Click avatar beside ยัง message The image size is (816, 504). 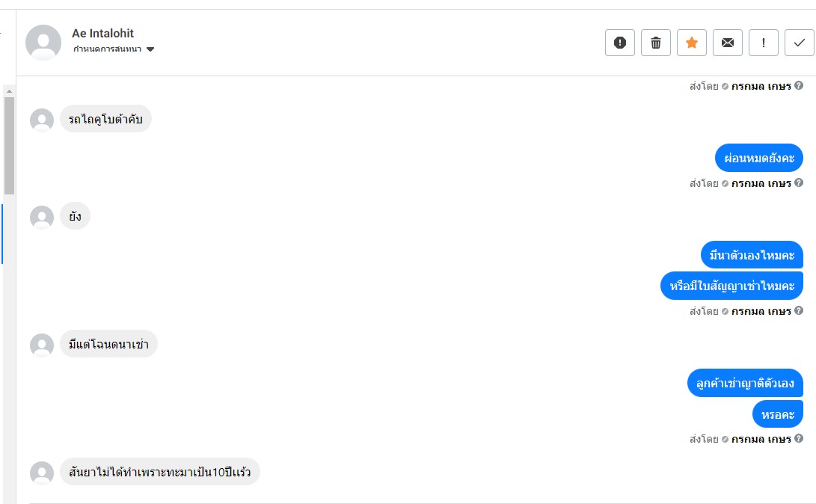[42, 217]
